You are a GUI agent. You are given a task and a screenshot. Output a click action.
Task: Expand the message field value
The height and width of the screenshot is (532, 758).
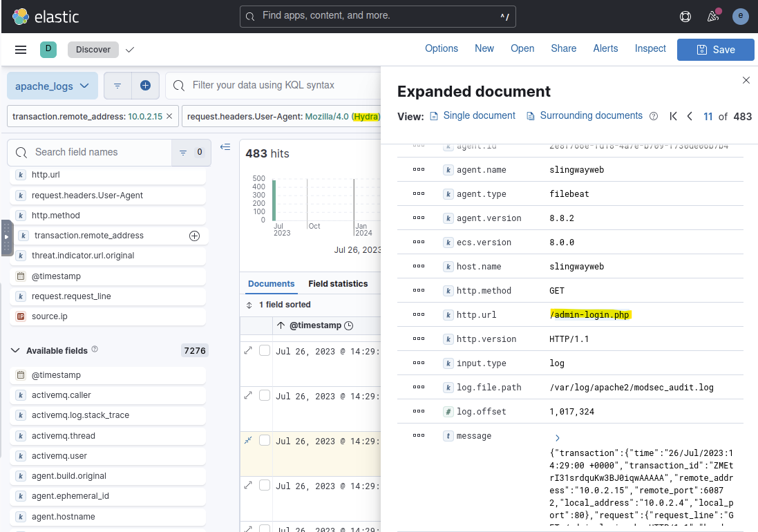[557, 438]
